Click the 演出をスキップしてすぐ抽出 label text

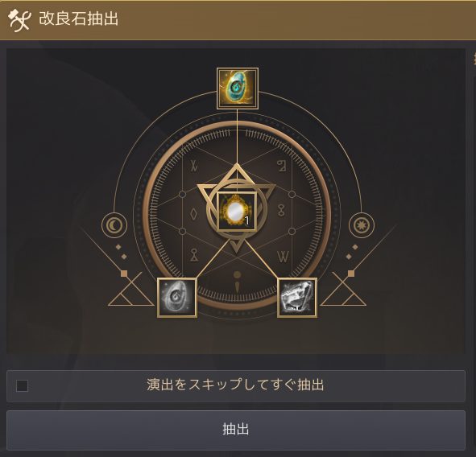235,385
